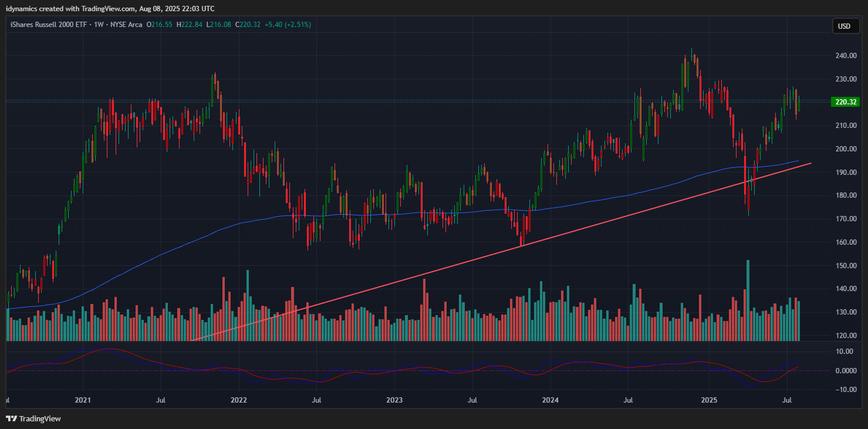Click the open value O216.55
Viewport: 868px width, 429px height.
pyautogui.click(x=160, y=25)
